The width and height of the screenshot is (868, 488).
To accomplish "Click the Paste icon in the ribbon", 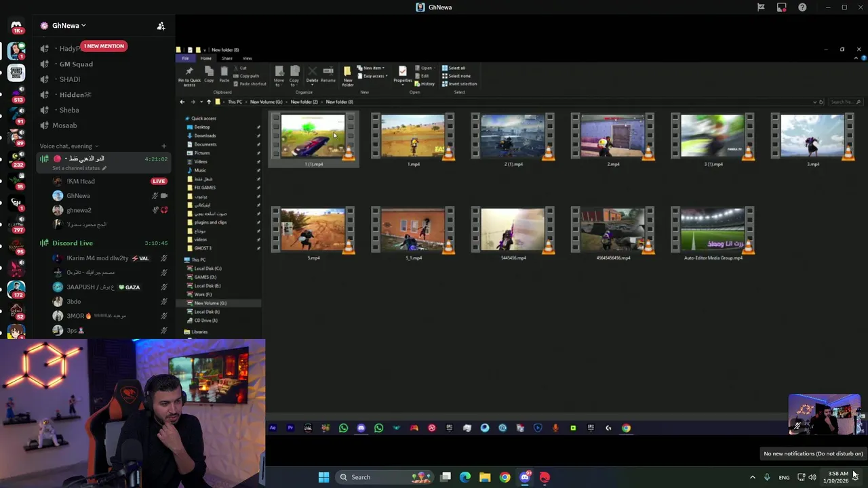I will 224,71.
